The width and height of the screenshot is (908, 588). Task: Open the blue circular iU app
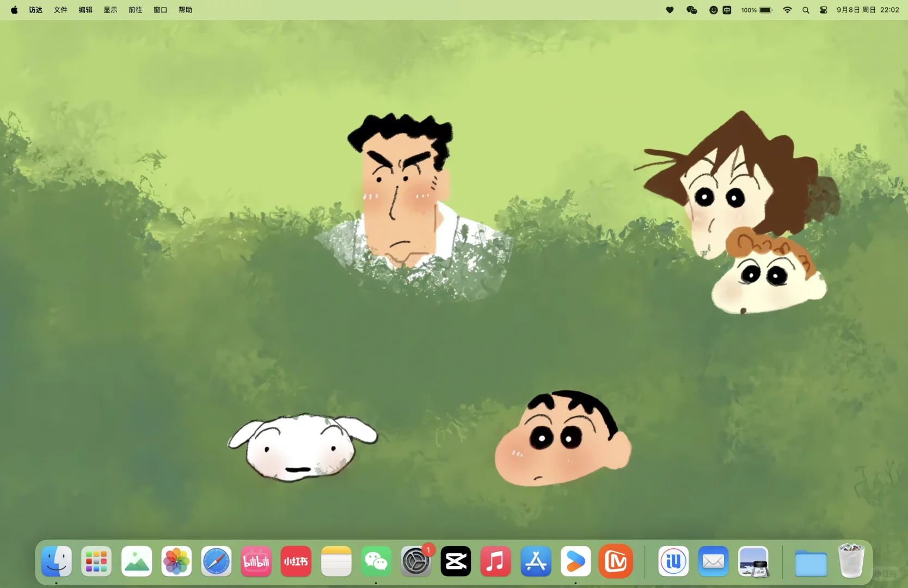[673, 561]
